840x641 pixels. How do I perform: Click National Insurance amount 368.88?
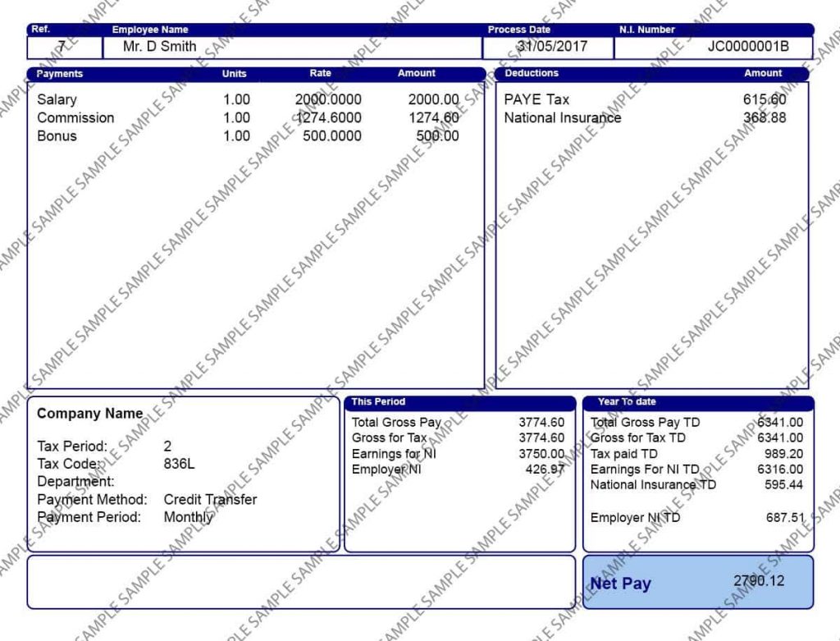point(765,118)
